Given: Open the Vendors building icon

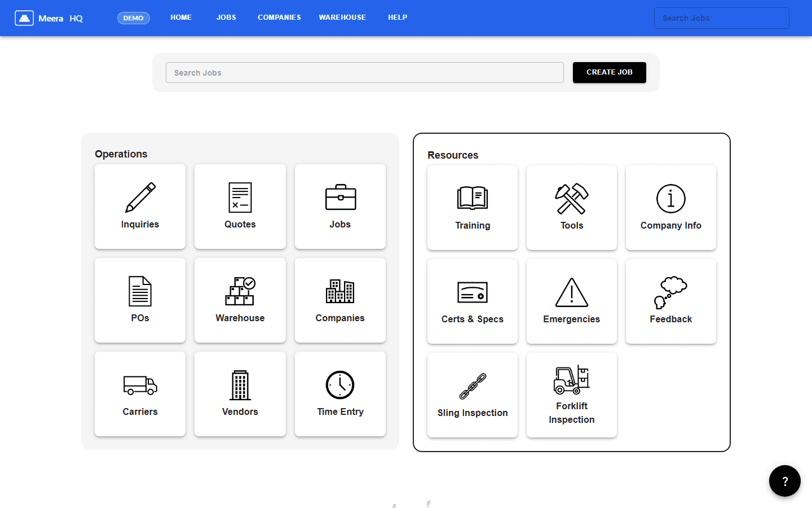Looking at the screenshot, I should click(240, 385).
